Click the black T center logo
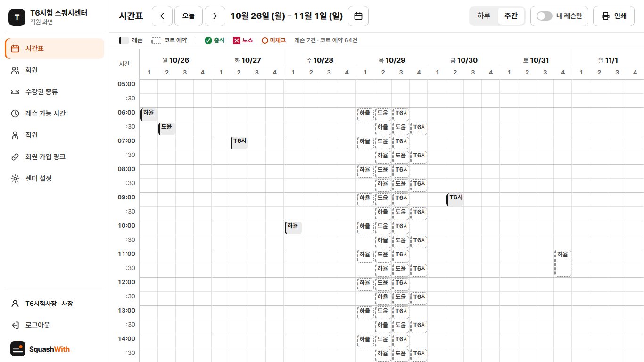Viewport: 644px width, 362px height. pyautogui.click(x=17, y=17)
